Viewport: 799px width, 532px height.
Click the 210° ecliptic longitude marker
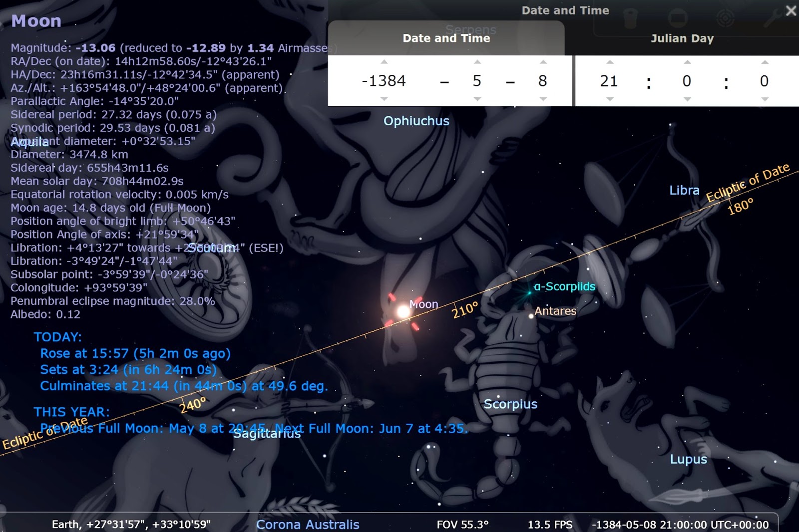point(465,310)
